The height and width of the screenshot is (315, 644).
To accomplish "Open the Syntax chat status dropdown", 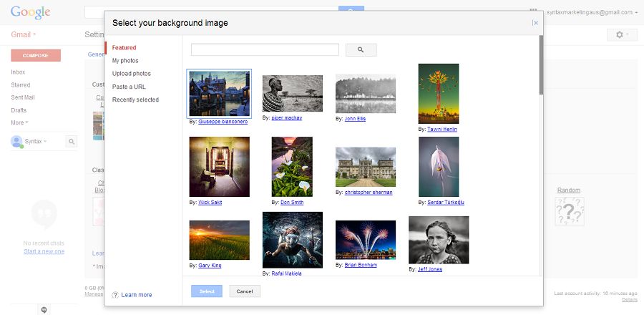I will 36,142.
